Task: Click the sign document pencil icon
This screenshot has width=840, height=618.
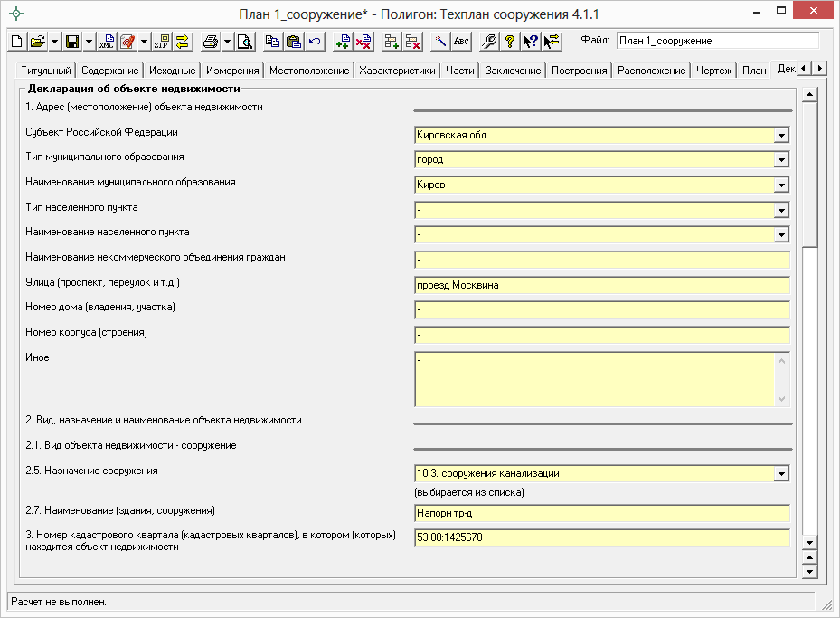Action: (127, 42)
